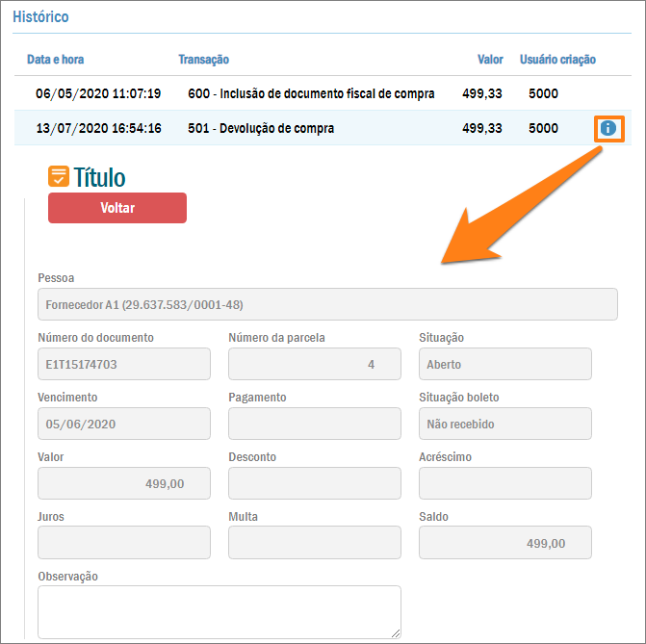
Task: Click the Situação boleto field
Action: tap(504, 425)
